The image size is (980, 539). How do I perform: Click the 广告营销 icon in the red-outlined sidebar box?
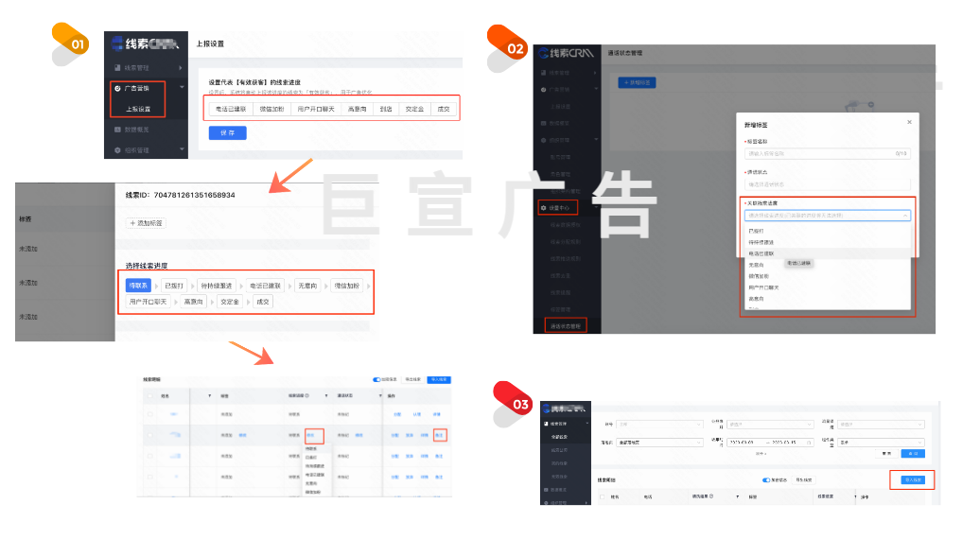pyautogui.click(x=117, y=88)
